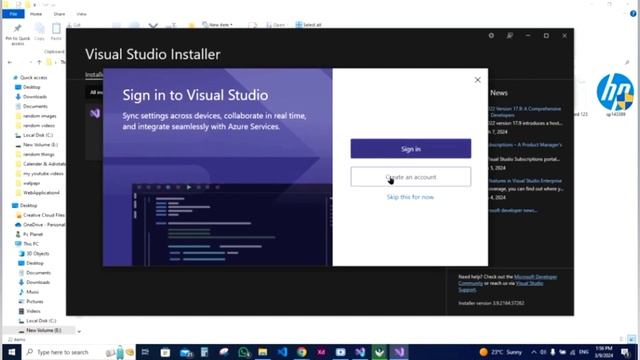Open the random images folder
Viewport: 640px width, 360px height.
tap(40, 116)
